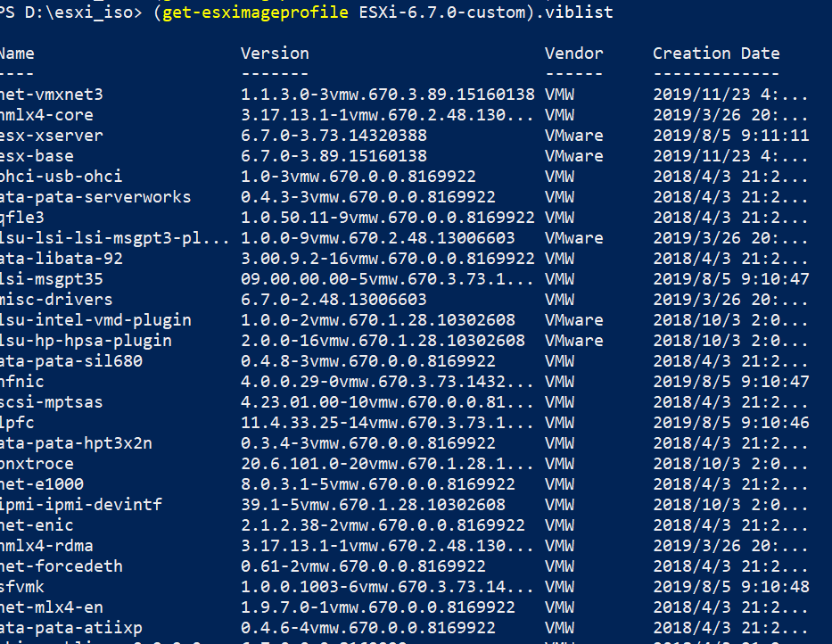Click the qfle3 version string
832x644 pixels.
tap(388, 218)
